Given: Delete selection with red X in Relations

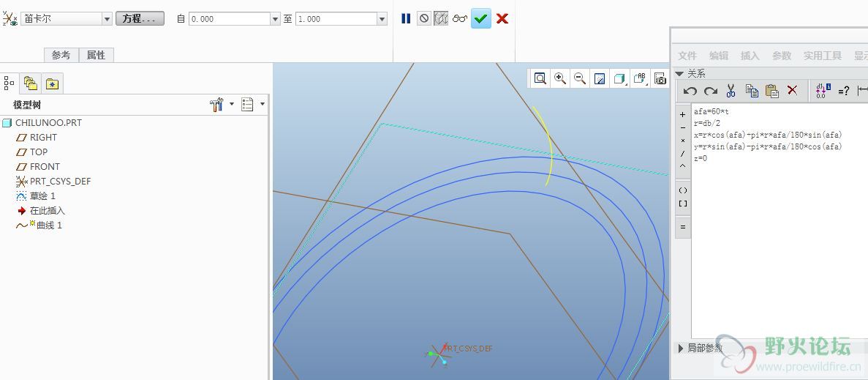Looking at the screenshot, I should (792, 90).
